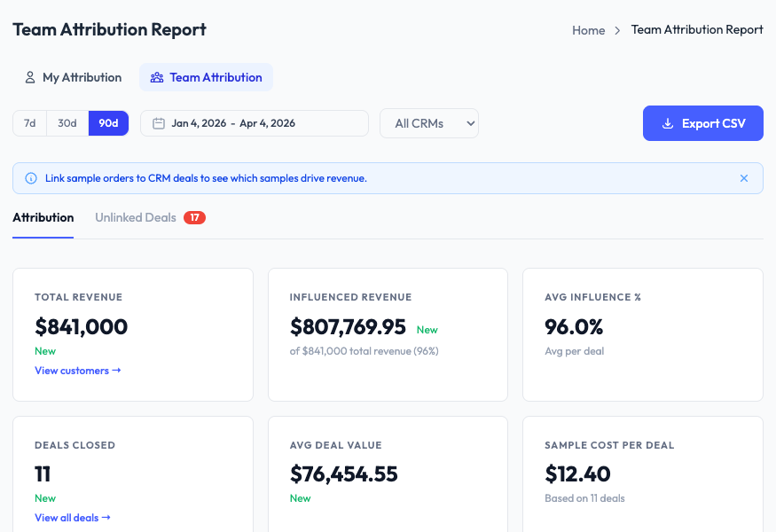Enable the 90d time range filter
The height and width of the screenshot is (532, 776).
tap(108, 123)
